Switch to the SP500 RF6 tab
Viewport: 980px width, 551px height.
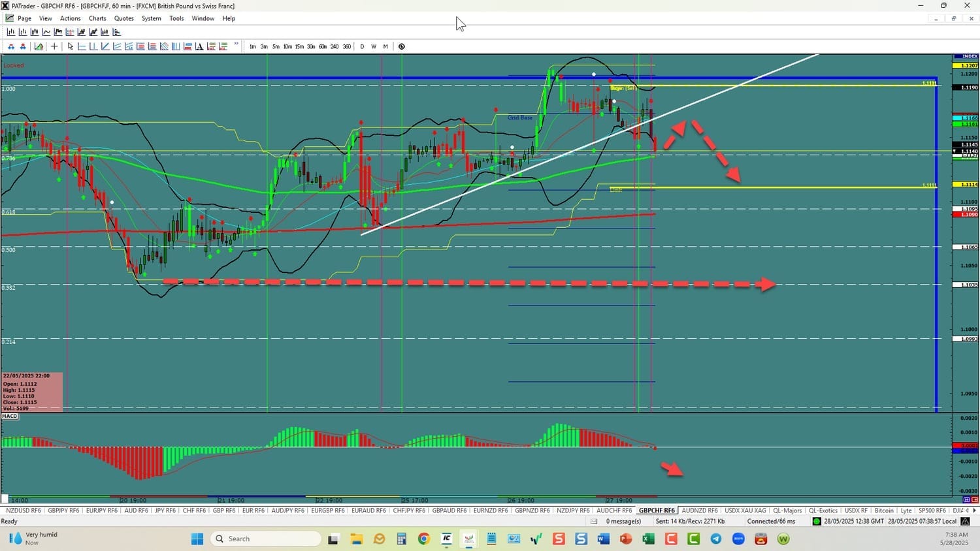coord(932,511)
